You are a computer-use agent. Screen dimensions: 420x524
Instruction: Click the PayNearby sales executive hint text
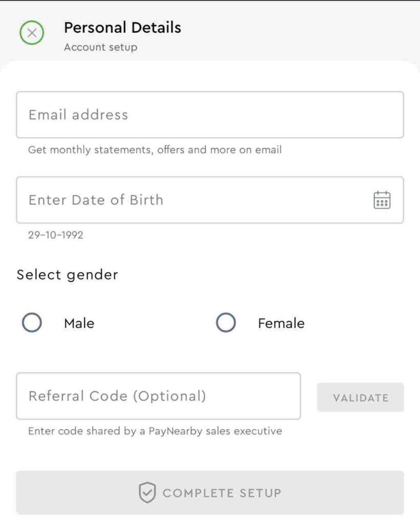pyautogui.click(x=155, y=431)
